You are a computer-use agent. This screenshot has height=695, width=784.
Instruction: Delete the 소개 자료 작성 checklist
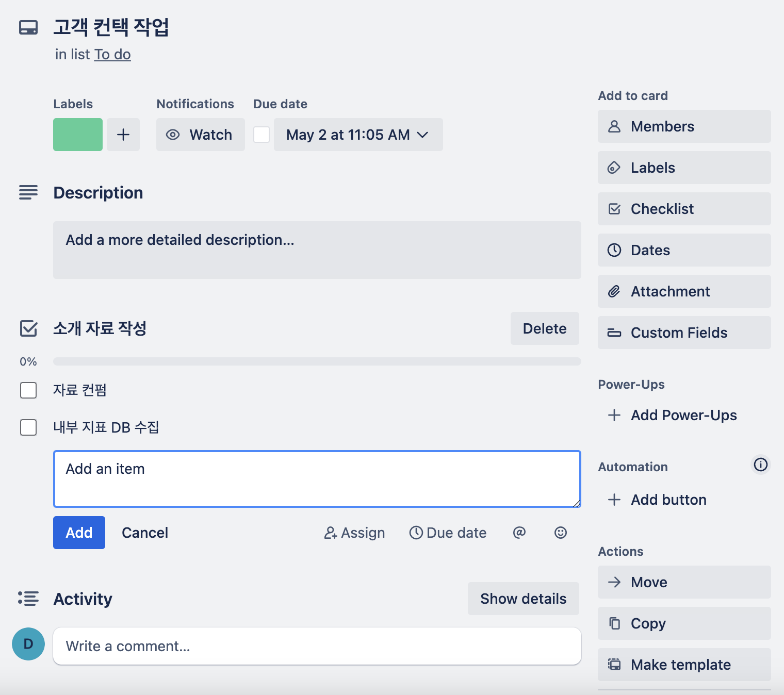[544, 328]
